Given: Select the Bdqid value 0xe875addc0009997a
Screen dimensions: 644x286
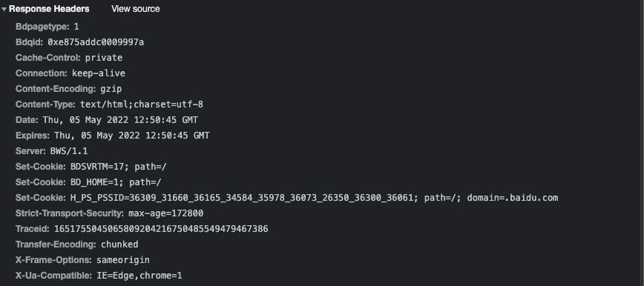Looking at the screenshot, I should [x=96, y=42].
